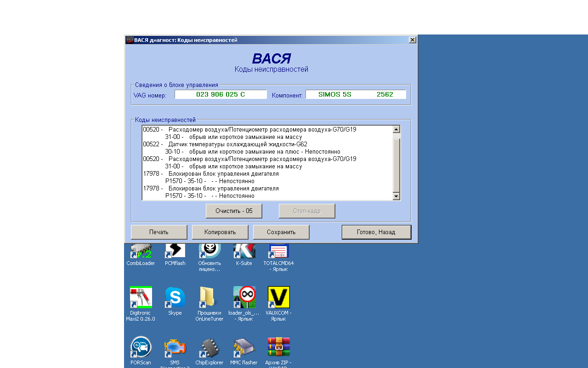Launch FORScan from the desktop
This screenshot has height=368, width=588.
point(141,348)
